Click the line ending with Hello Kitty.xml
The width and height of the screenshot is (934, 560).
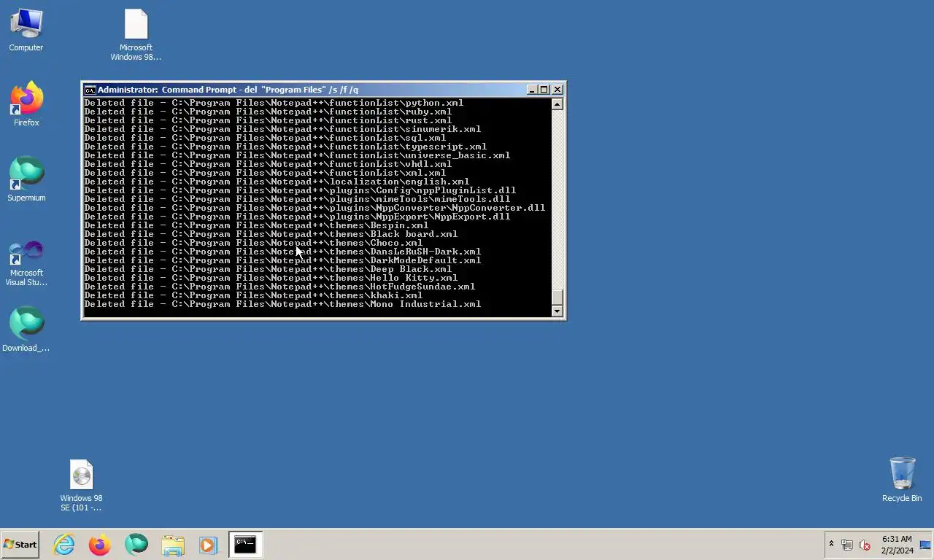pos(271,278)
